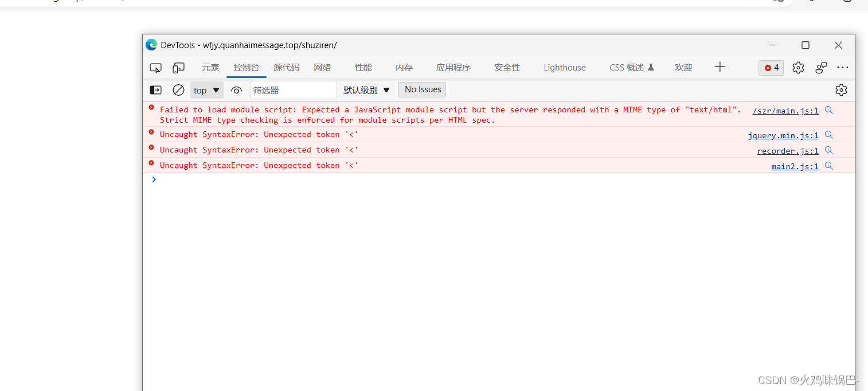Search error icon next to jquery.min.js:1
868x391 pixels.
tap(828, 135)
